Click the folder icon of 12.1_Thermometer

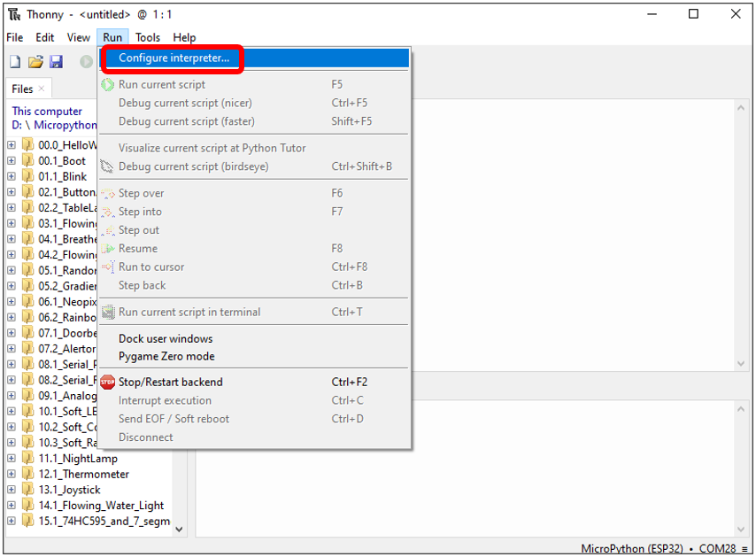(x=28, y=474)
